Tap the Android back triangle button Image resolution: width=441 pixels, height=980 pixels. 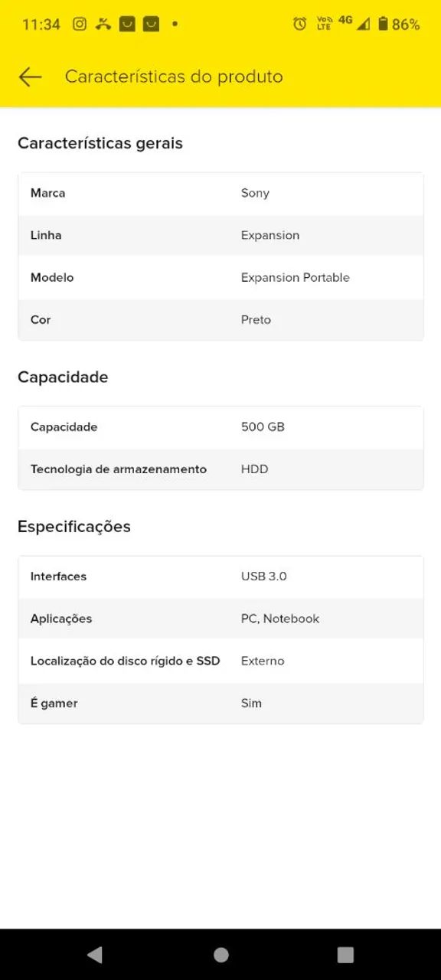[x=95, y=955]
